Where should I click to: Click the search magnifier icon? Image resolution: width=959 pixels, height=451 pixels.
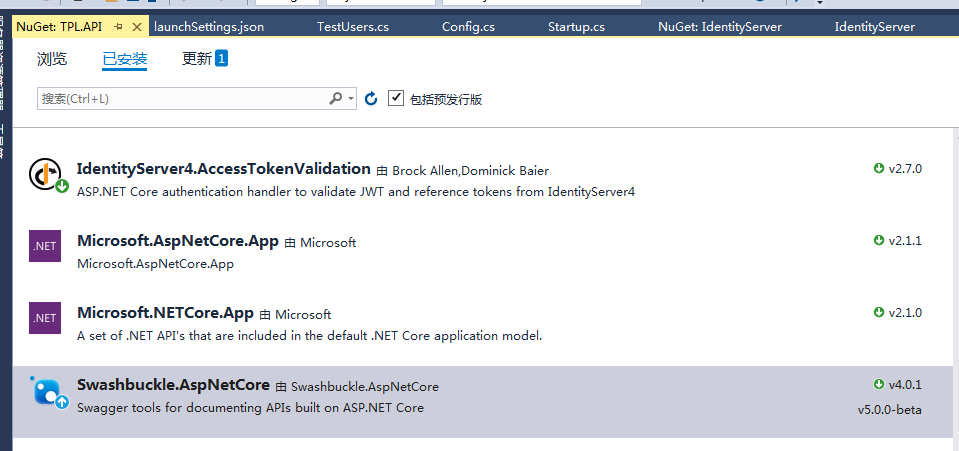(x=336, y=98)
